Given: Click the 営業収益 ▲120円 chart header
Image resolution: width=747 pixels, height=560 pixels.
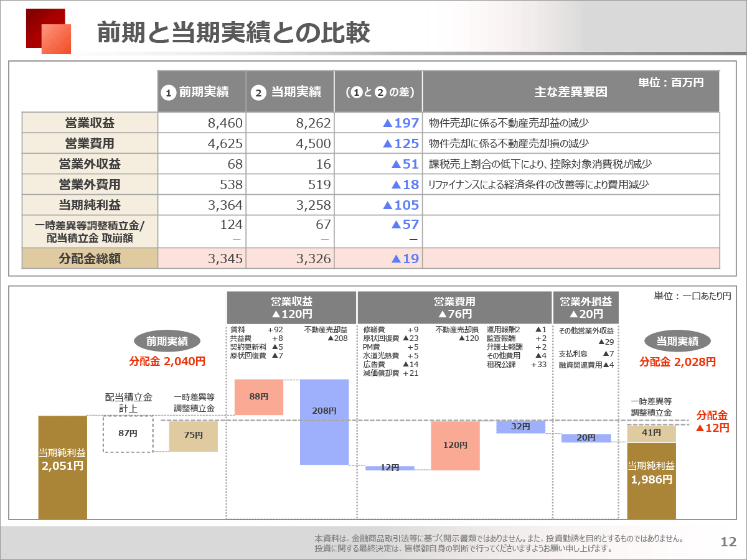Looking at the screenshot, I should (291, 308).
